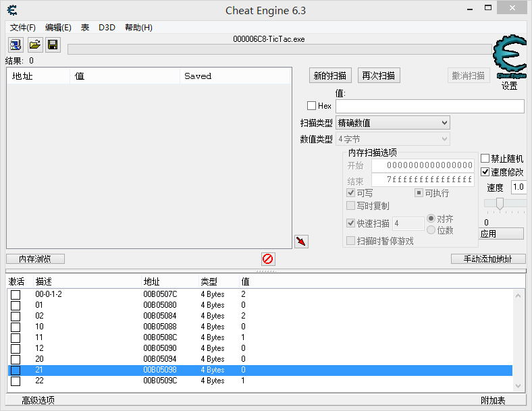Open the 扫描类型 dropdown
Viewport: 532px width, 411px height.
(393, 123)
